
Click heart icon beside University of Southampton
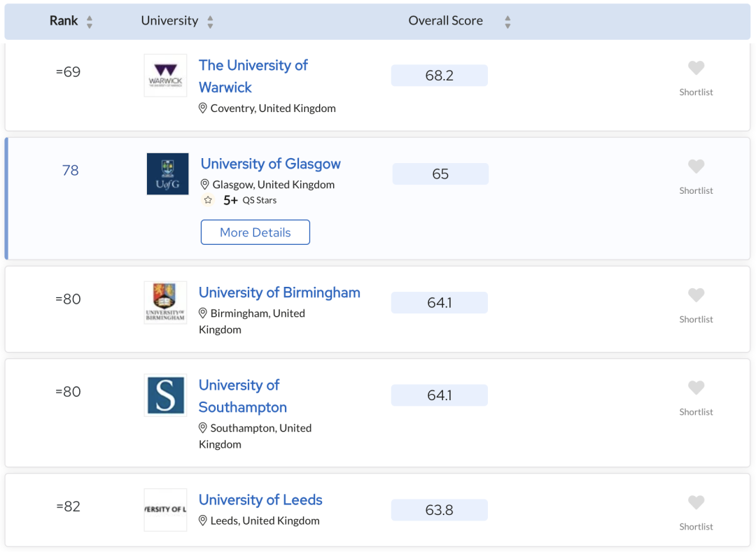[x=696, y=388]
